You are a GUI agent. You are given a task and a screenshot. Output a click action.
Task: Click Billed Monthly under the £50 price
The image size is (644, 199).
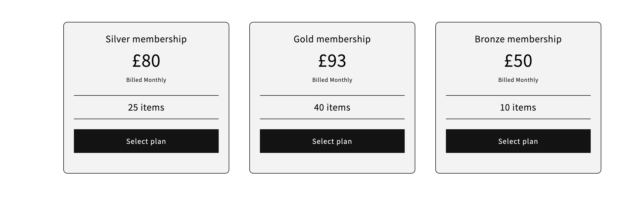(518, 80)
